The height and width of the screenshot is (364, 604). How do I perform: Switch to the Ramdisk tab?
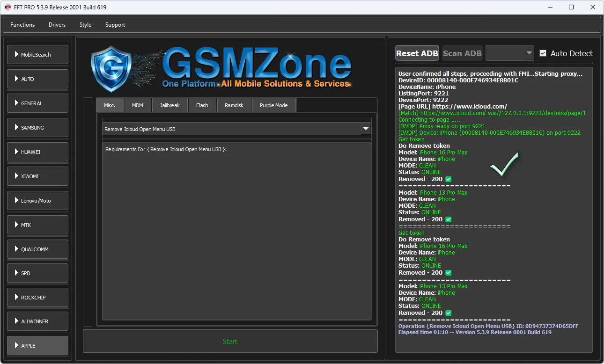[234, 105]
